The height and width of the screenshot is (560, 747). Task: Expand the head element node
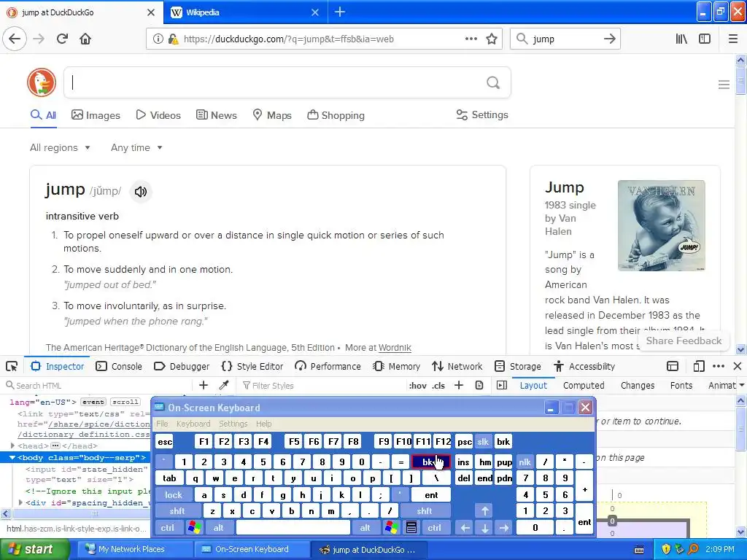click(13, 446)
